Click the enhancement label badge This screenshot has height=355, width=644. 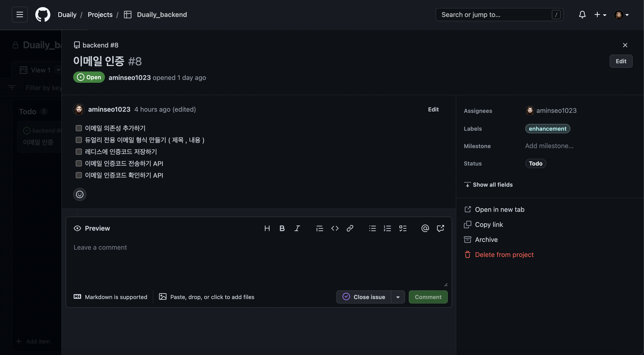tap(547, 129)
